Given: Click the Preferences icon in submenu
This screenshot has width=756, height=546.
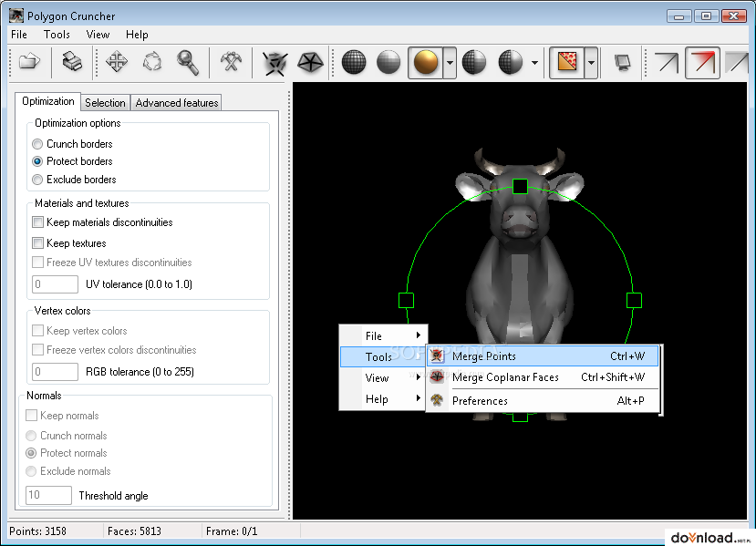Looking at the screenshot, I should click(x=437, y=400).
